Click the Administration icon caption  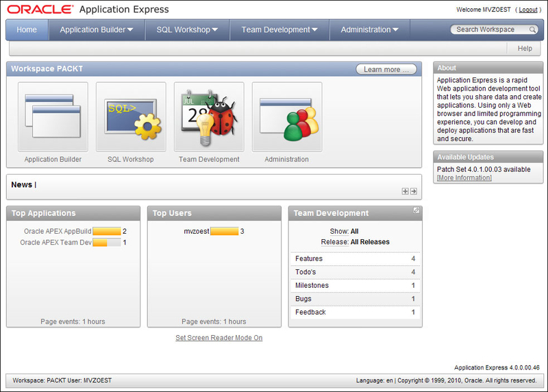pos(286,160)
